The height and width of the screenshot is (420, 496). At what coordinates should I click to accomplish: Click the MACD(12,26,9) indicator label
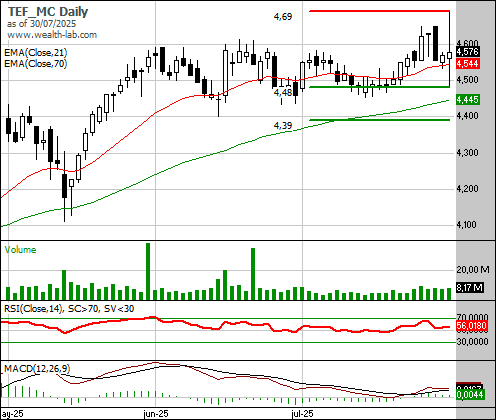click(37, 368)
